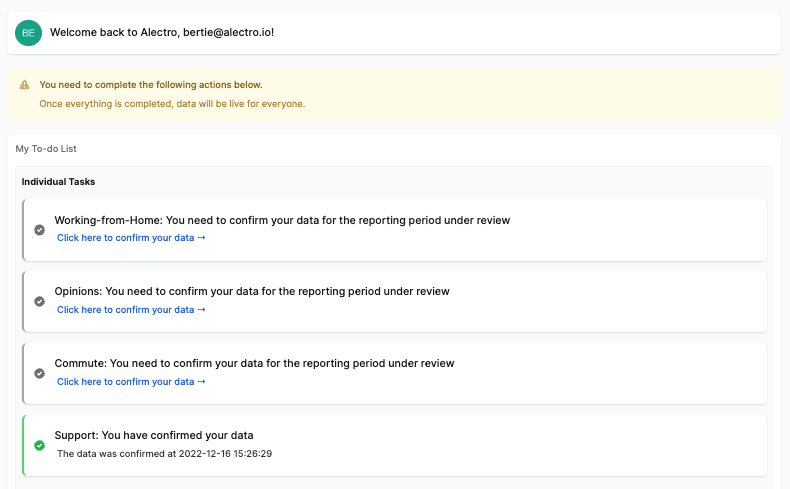
Task: Click the Support confirmed data title
Action: click(154, 436)
